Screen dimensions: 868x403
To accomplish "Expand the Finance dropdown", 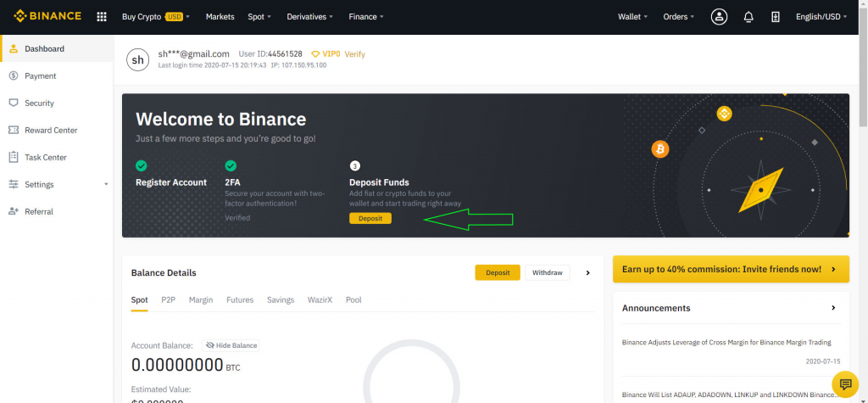I will [x=366, y=17].
